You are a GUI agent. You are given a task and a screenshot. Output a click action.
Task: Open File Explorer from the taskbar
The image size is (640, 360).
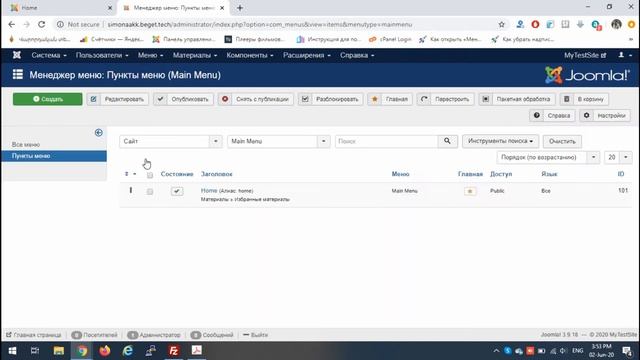tap(59, 351)
